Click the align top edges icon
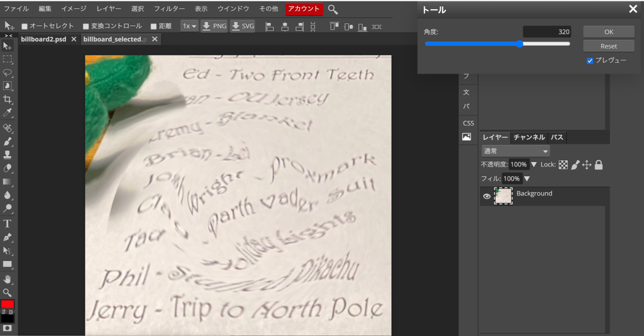This screenshot has height=336, width=644. [335, 26]
